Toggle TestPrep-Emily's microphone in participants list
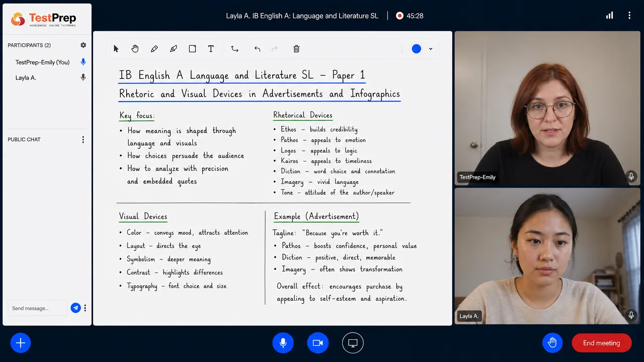The width and height of the screenshot is (644, 362). point(84,62)
